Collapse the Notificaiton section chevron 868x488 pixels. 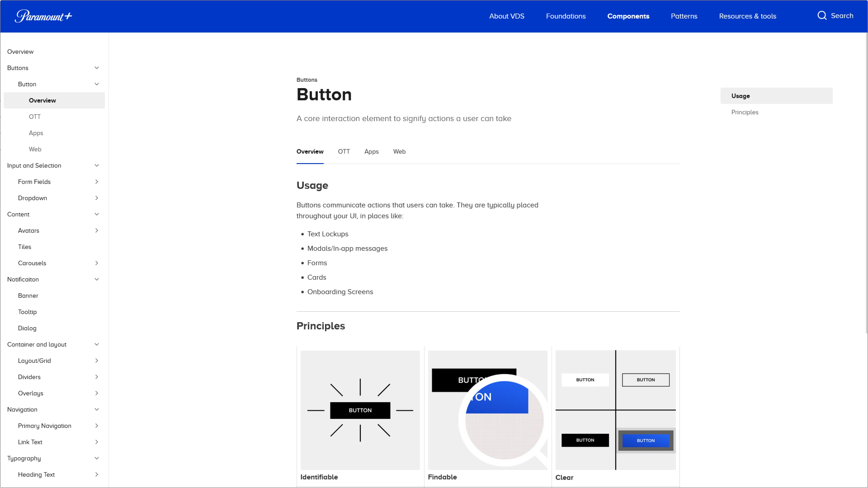[x=97, y=279]
